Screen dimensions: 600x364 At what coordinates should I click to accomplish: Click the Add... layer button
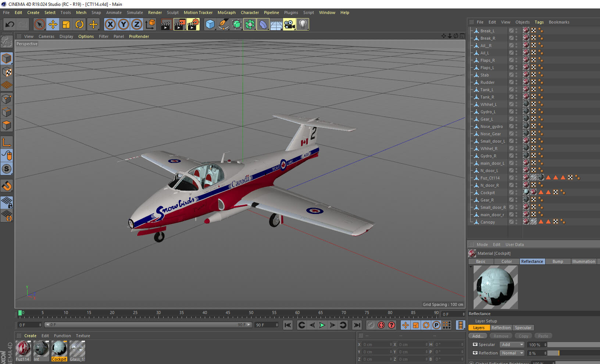point(478,336)
